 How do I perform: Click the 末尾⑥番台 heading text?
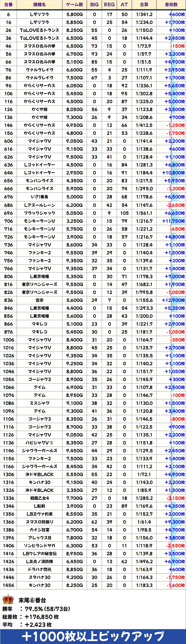click(32, 600)
